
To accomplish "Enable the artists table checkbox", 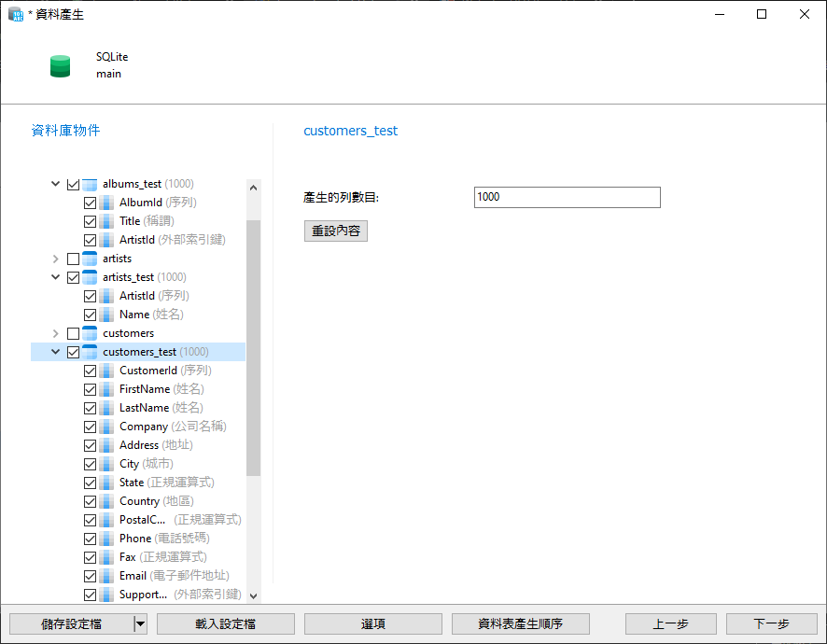I will click(72, 259).
